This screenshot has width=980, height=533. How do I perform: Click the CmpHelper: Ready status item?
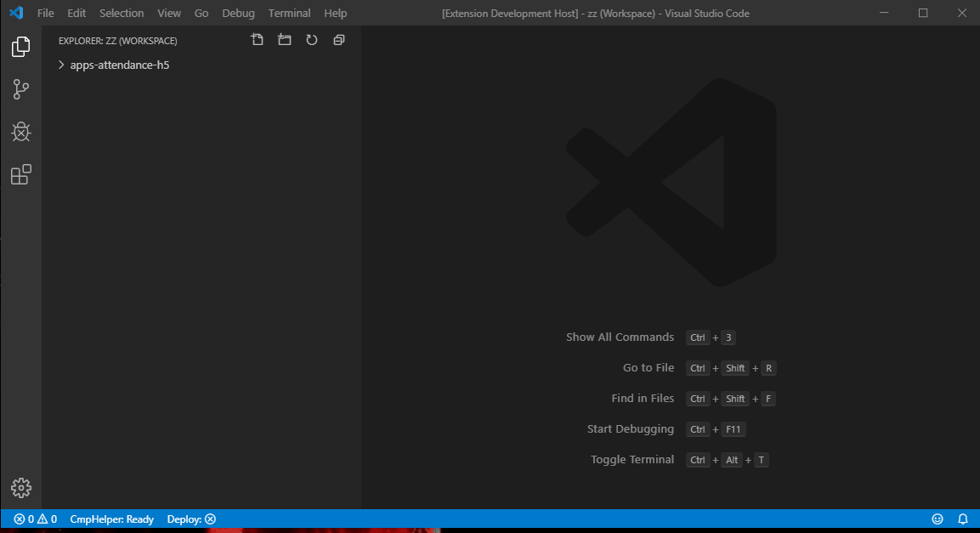112,519
